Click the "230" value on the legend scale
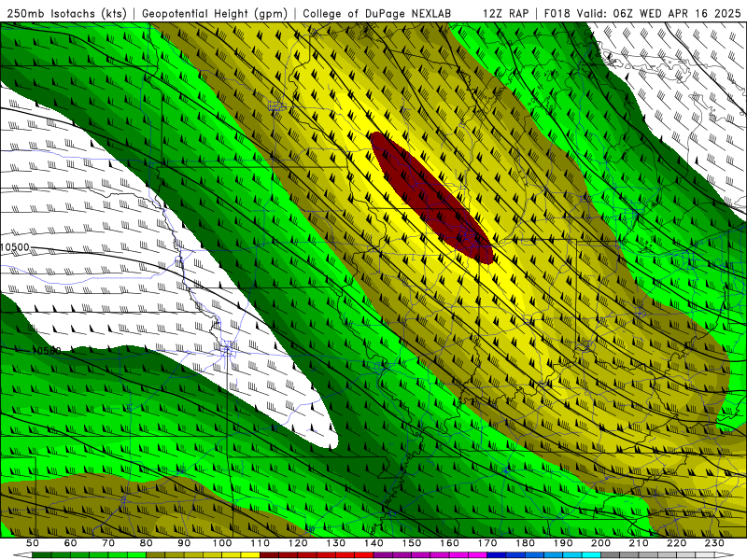Image resolution: width=747 pixels, height=560 pixels. point(714,543)
